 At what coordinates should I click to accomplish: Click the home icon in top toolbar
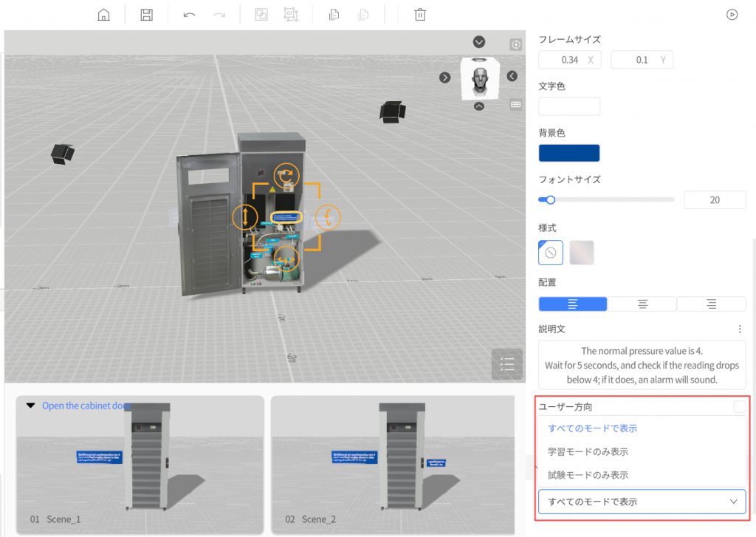click(x=104, y=15)
